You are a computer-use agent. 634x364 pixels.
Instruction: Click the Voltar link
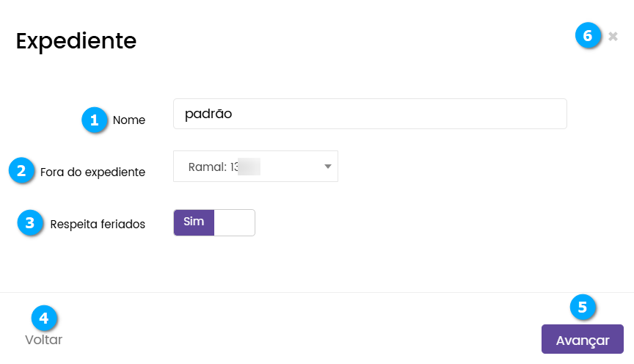43,340
